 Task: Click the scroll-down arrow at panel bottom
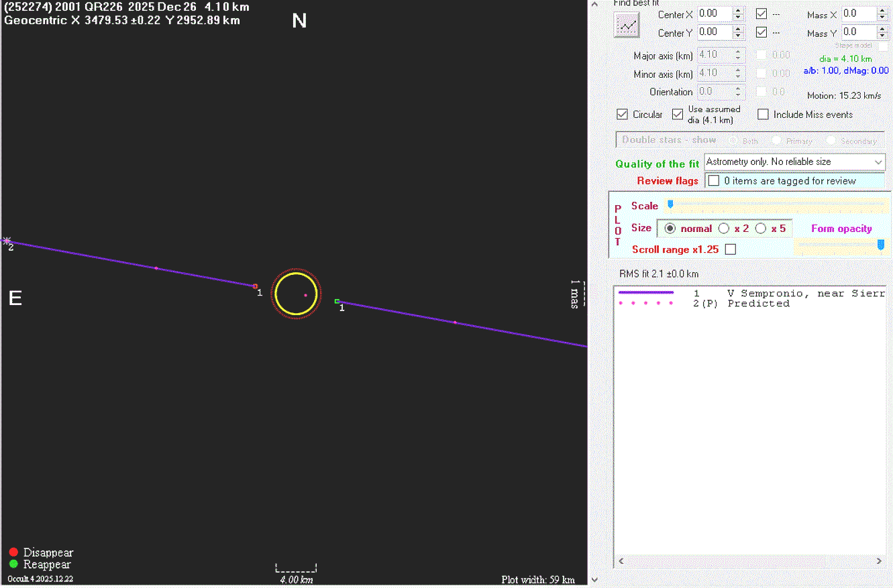(x=593, y=580)
